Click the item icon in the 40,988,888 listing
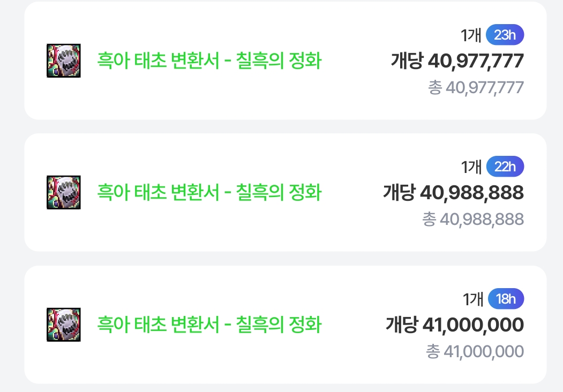 tap(64, 192)
